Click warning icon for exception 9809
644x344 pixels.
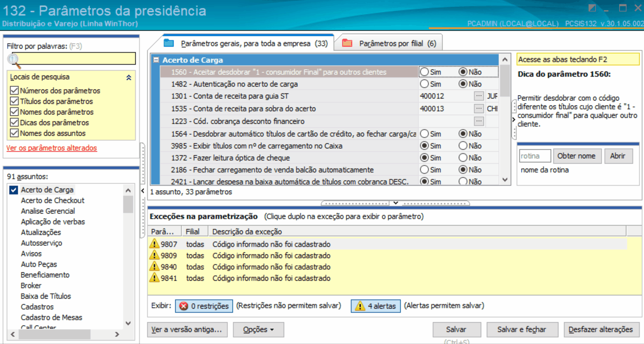(x=154, y=255)
